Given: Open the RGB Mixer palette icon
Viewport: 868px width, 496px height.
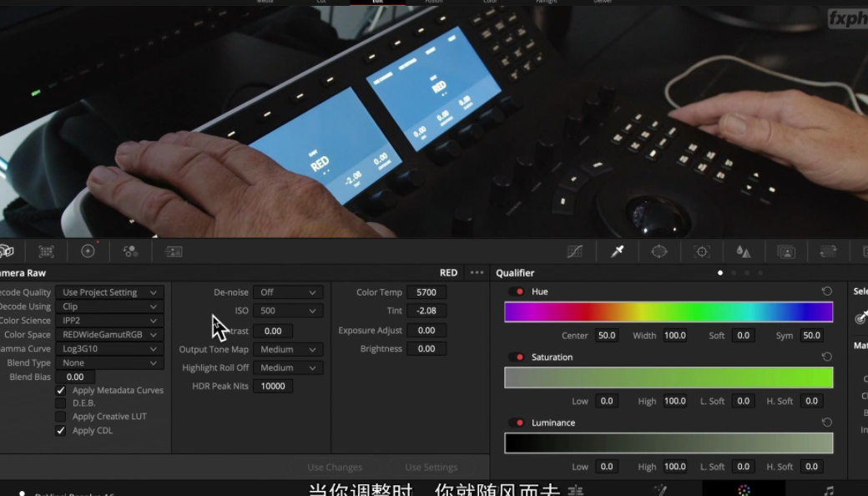Looking at the screenshot, I should tap(131, 251).
